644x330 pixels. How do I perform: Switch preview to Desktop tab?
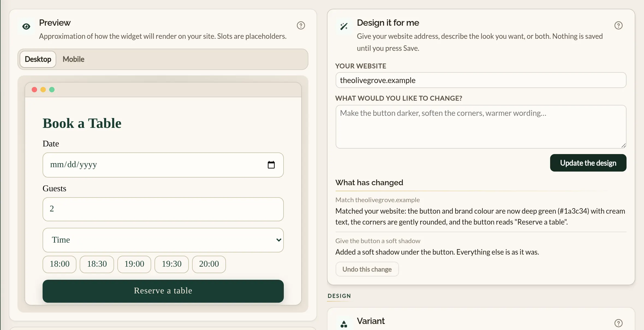tap(38, 59)
